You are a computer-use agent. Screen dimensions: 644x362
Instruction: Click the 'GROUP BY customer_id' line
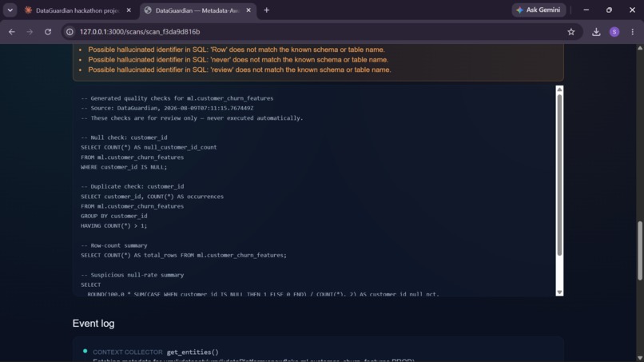pos(113,216)
